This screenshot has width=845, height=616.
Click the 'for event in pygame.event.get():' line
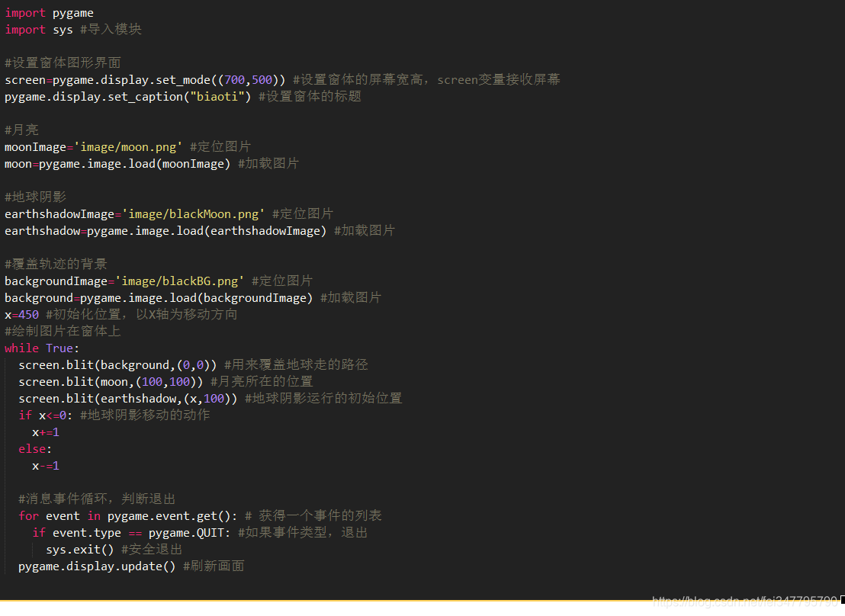200,516
